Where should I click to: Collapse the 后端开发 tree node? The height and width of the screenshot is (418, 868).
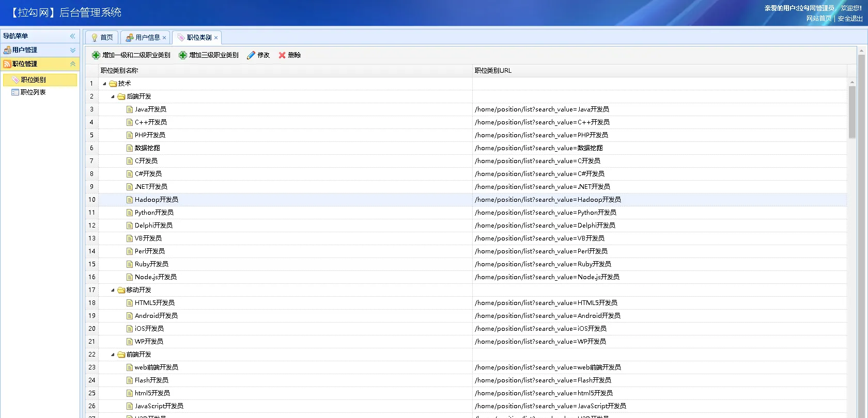point(113,97)
